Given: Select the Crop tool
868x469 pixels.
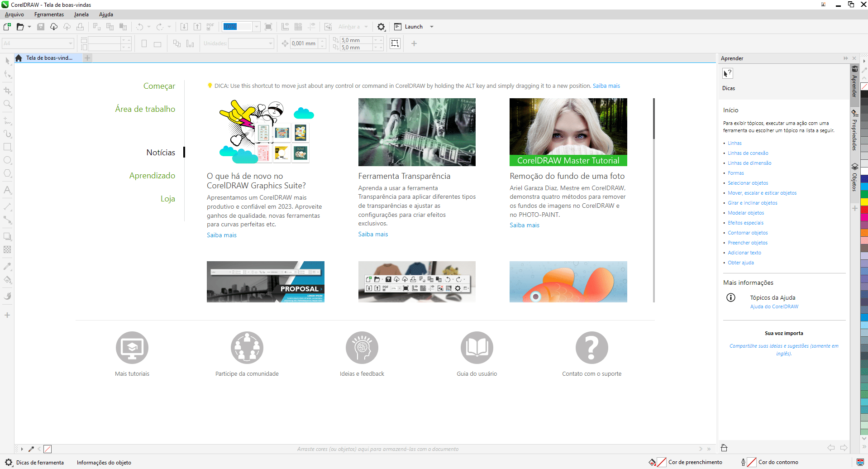Looking at the screenshot, I should 7,91.
